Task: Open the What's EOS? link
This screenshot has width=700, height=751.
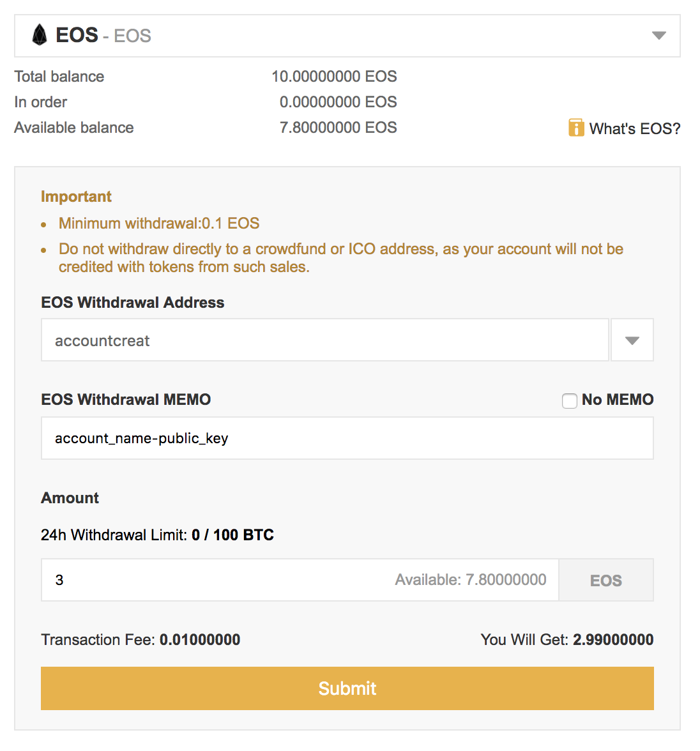Action: pos(634,128)
